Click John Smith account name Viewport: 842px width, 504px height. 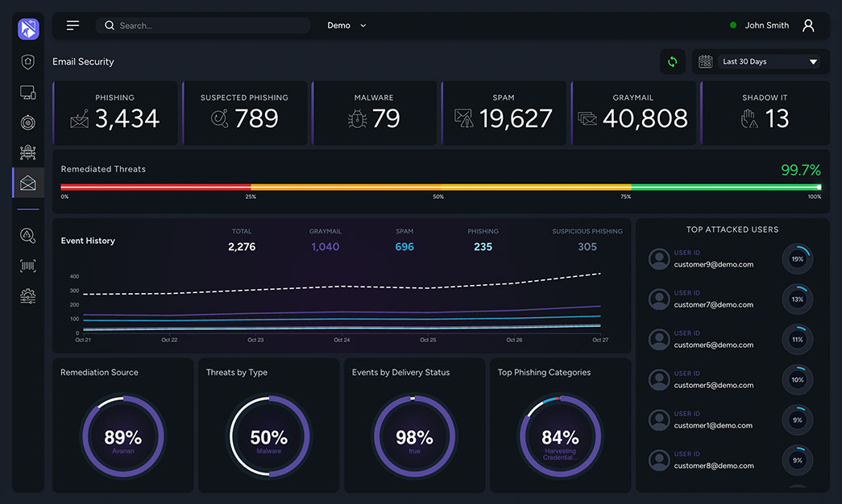point(767,25)
